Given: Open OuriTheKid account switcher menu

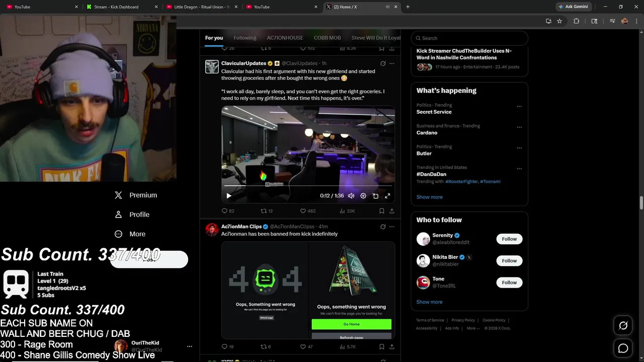Looking at the screenshot, I should coord(153,346).
